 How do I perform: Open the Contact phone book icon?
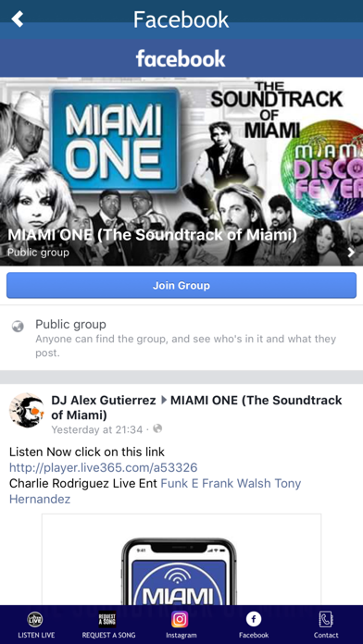tap(326, 619)
